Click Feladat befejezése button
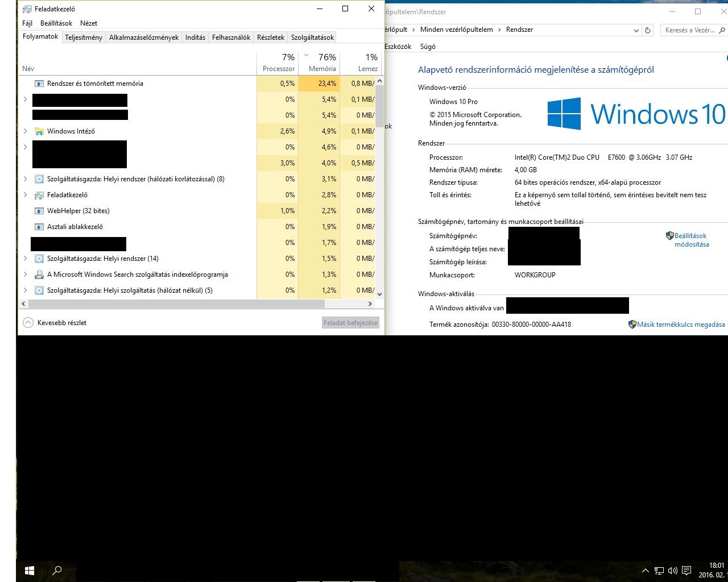The image size is (728, 582). click(350, 322)
